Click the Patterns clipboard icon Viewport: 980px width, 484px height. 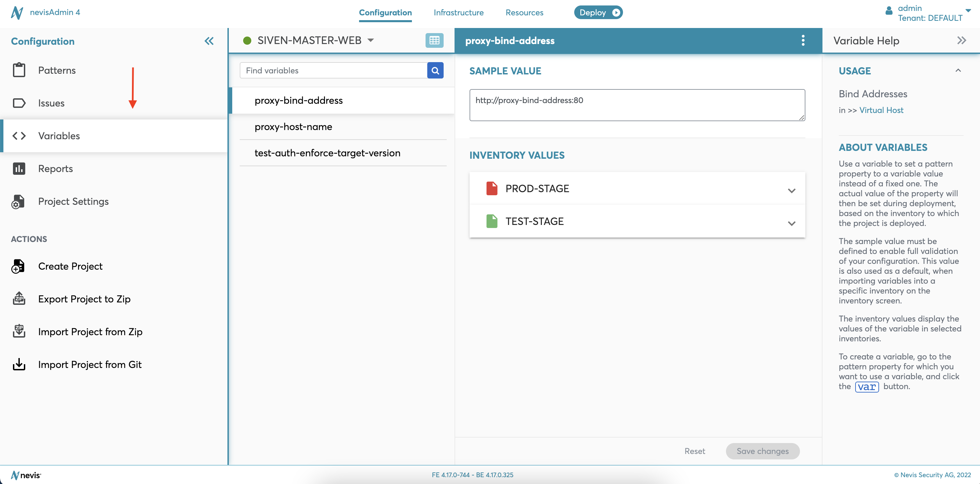(x=19, y=70)
